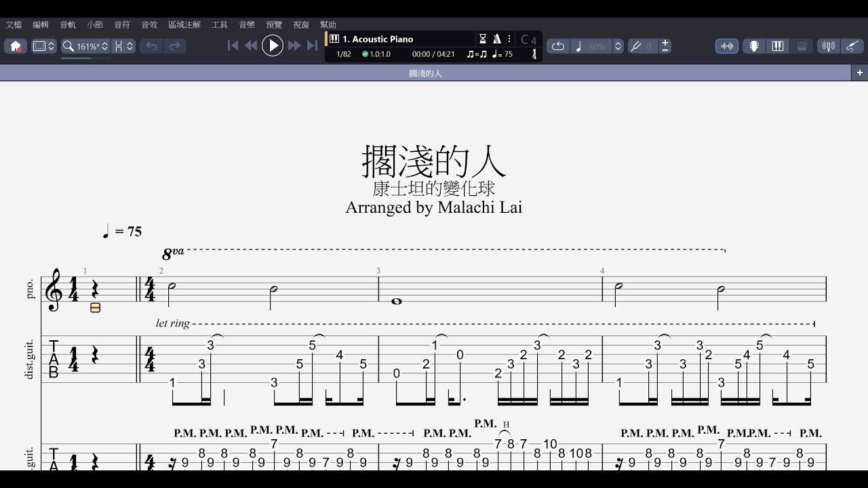Open the relative speed note icon

point(578,46)
